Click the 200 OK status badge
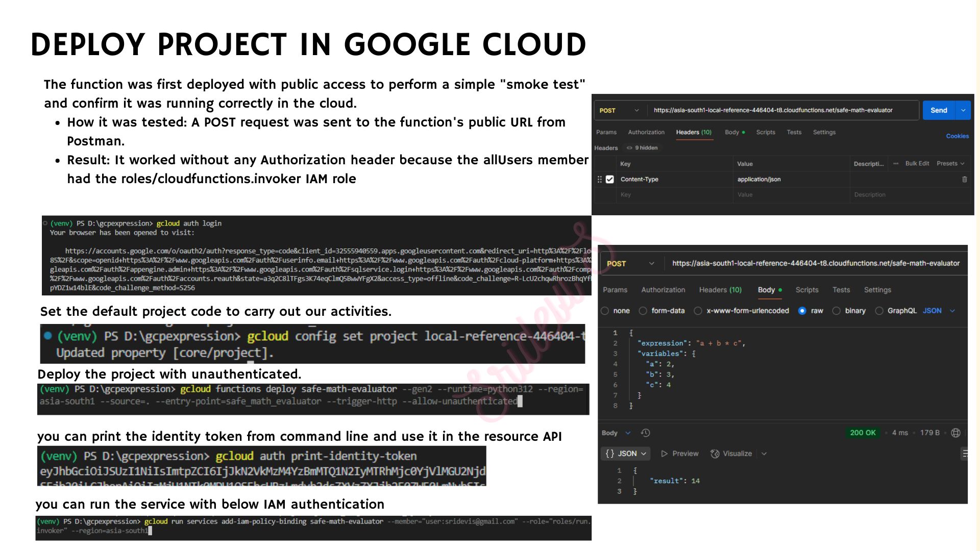Screen dimensions: 980x551 pyautogui.click(x=863, y=433)
